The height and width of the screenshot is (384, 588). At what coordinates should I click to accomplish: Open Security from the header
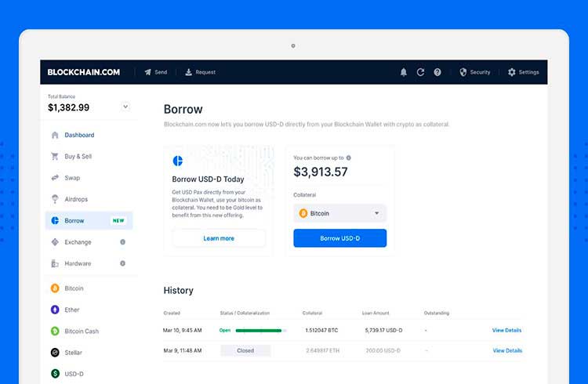pos(480,72)
